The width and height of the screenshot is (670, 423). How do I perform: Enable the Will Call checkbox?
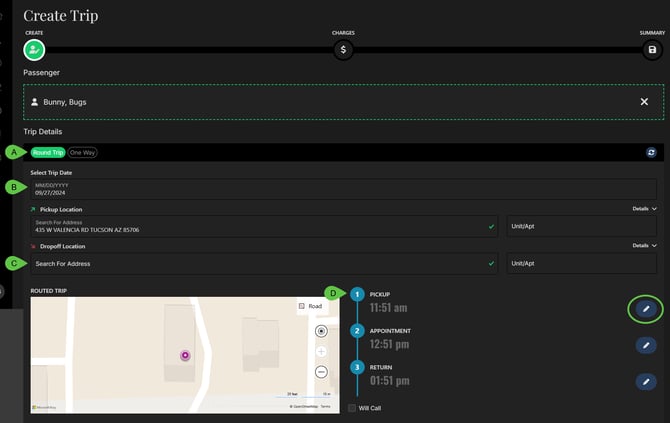(352, 408)
